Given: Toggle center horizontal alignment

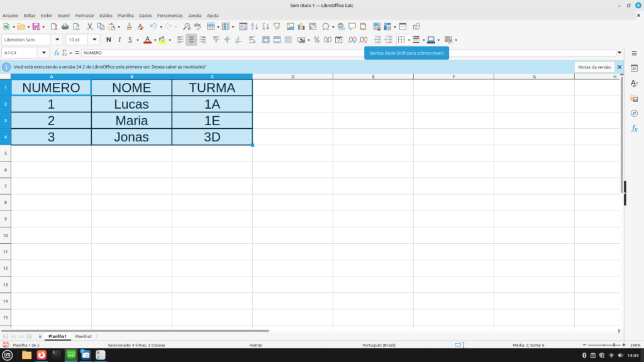Looking at the screenshot, I should coord(191,40).
